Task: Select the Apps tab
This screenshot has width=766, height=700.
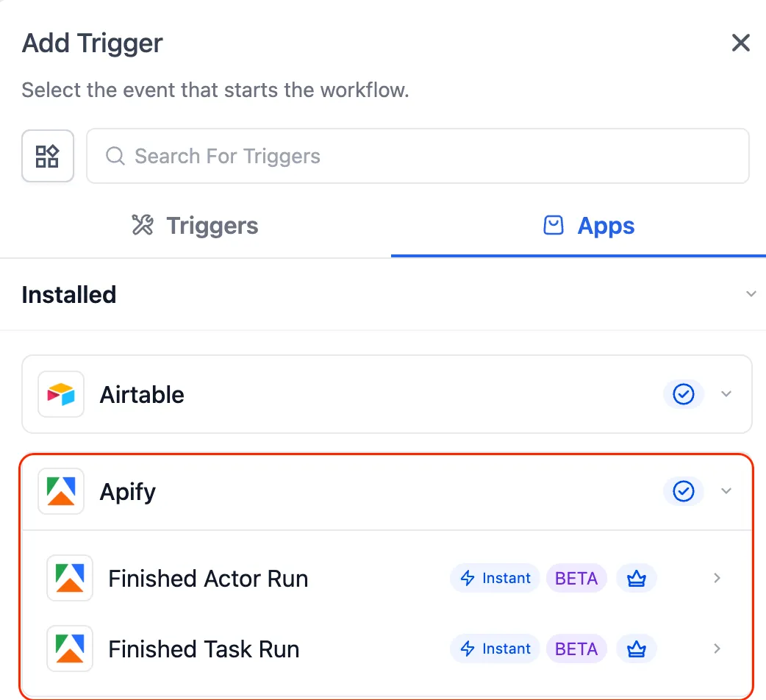Action: click(588, 226)
